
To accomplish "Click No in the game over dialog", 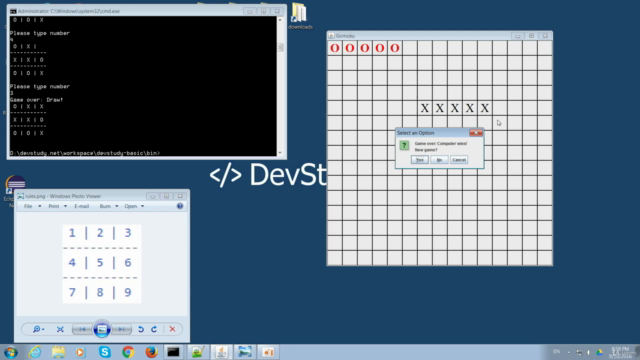I will click(439, 160).
